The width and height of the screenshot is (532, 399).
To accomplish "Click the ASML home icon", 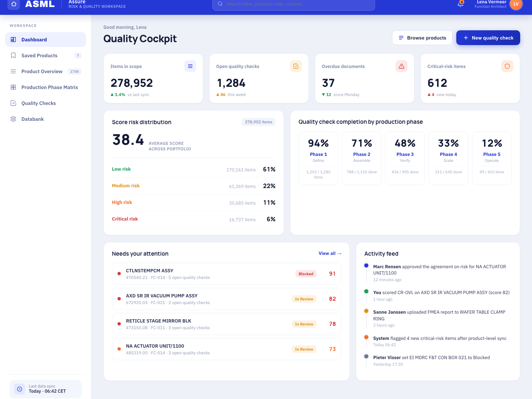I will point(14,4).
